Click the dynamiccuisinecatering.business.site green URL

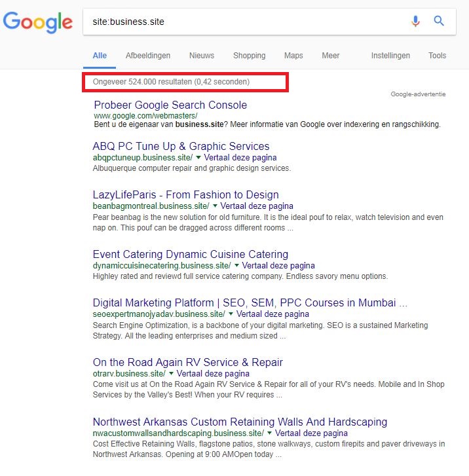click(x=162, y=266)
